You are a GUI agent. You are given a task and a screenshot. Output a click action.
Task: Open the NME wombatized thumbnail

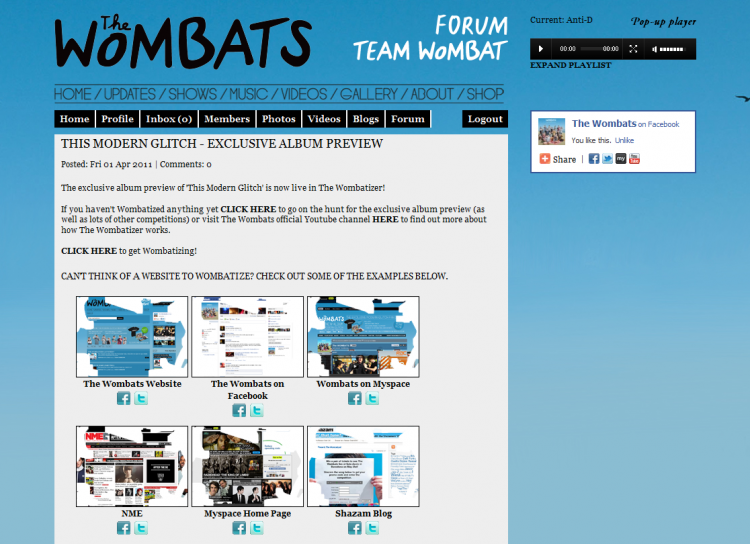tap(132, 466)
